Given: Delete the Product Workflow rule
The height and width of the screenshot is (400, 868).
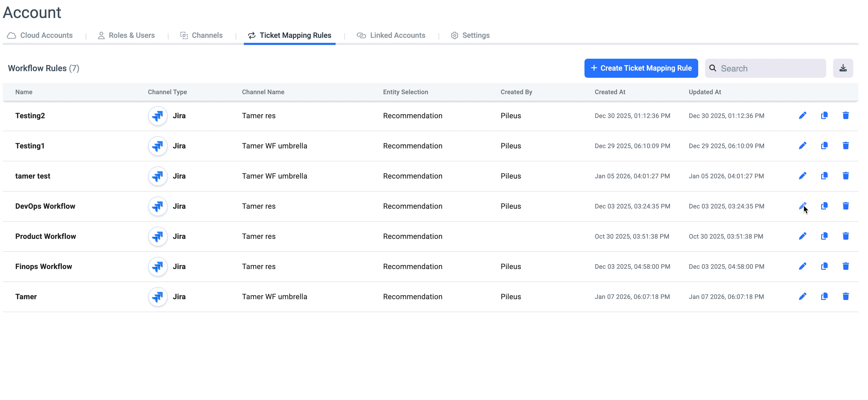Looking at the screenshot, I should pyautogui.click(x=846, y=236).
